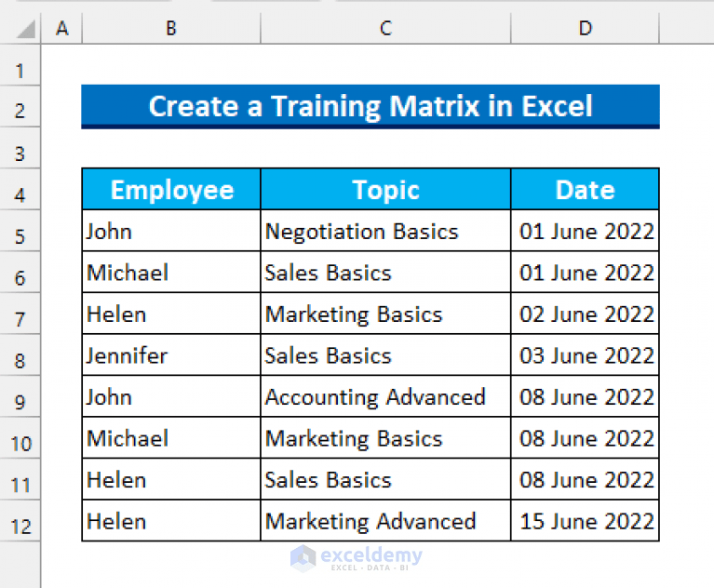Select row 6 header

20,273
